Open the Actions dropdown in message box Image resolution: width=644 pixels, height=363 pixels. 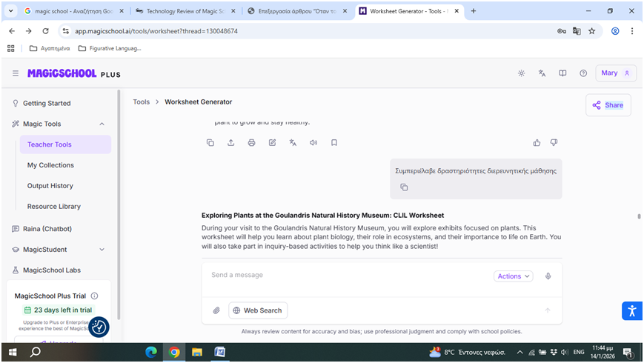513,276
